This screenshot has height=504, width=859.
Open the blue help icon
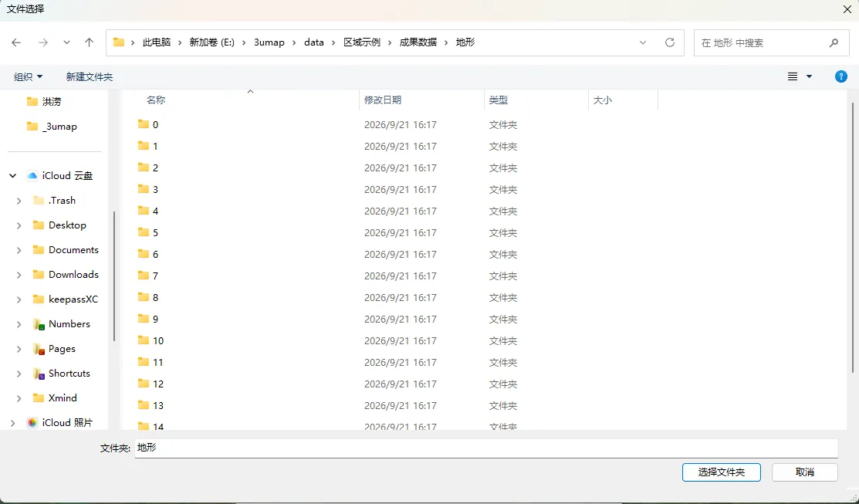(841, 76)
